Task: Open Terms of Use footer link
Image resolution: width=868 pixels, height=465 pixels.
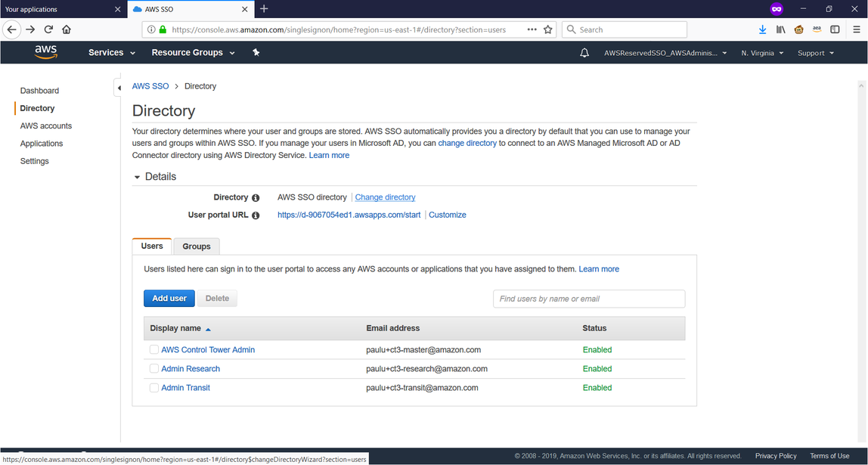Action: 829,456
